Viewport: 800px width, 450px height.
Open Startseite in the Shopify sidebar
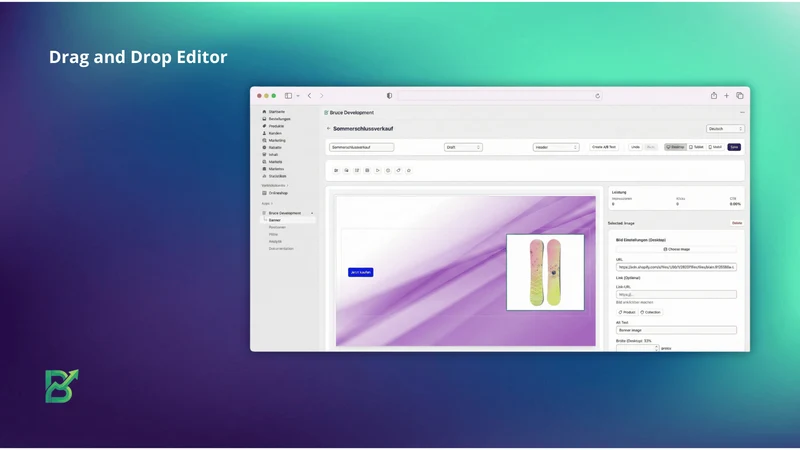point(277,112)
